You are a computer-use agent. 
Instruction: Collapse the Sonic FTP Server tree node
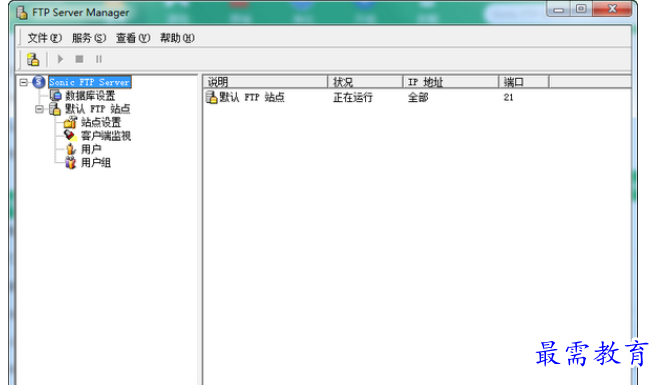(x=24, y=83)
